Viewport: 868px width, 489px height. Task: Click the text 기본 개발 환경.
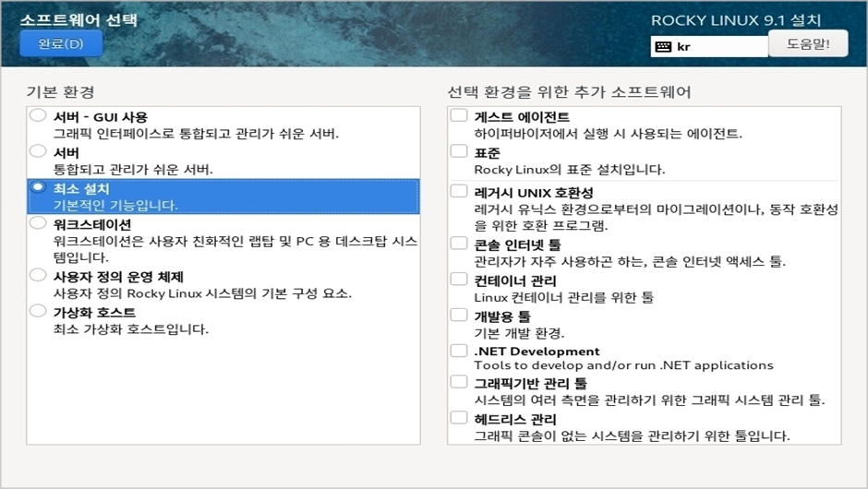point(519,334)
